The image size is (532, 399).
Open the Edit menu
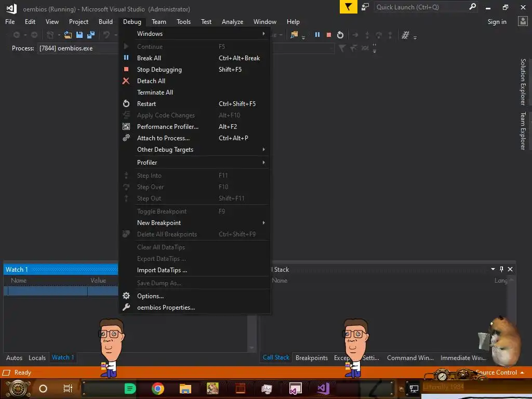30,22
